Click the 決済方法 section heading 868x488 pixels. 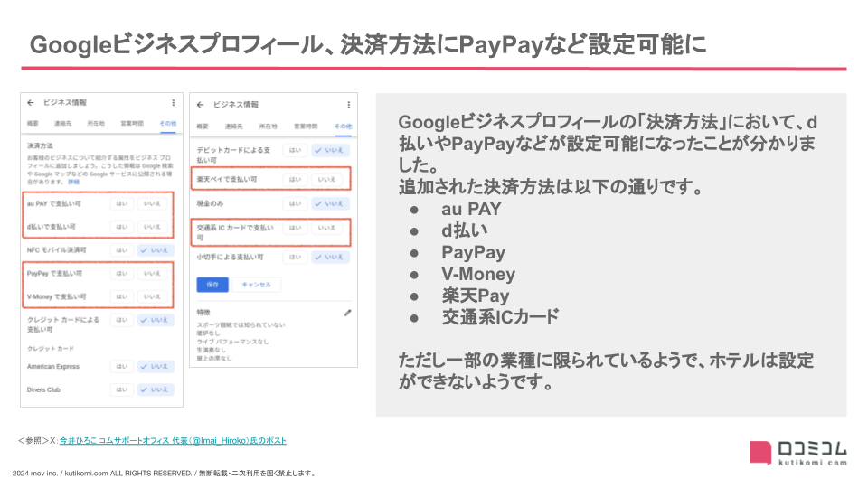click(40, 145)
